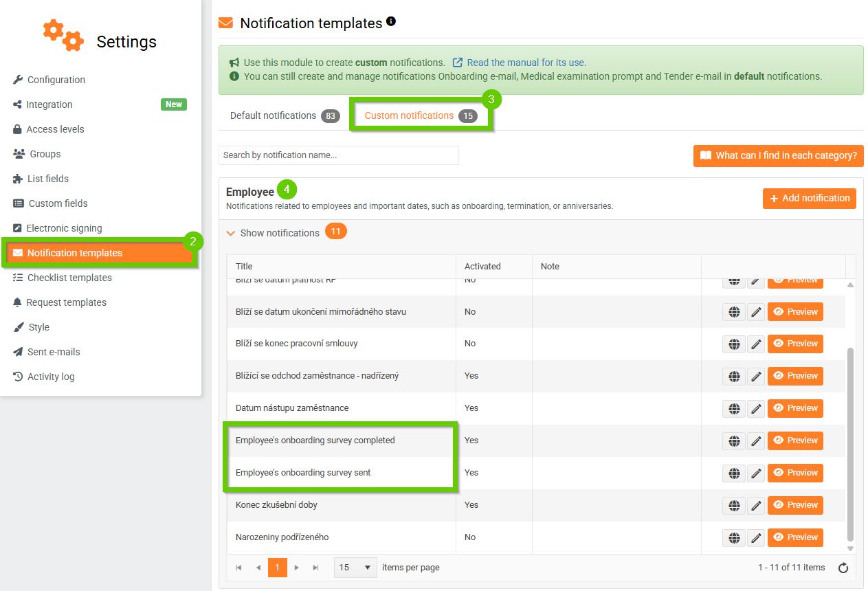Edit Narozeniny podřízeného with pencil icon
The image size is (868, 591).
point(756,537)
